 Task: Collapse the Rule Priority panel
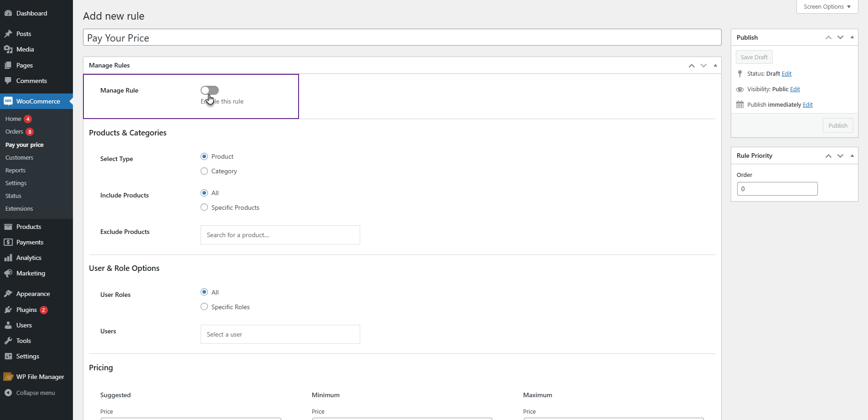(x=852, y=156)
